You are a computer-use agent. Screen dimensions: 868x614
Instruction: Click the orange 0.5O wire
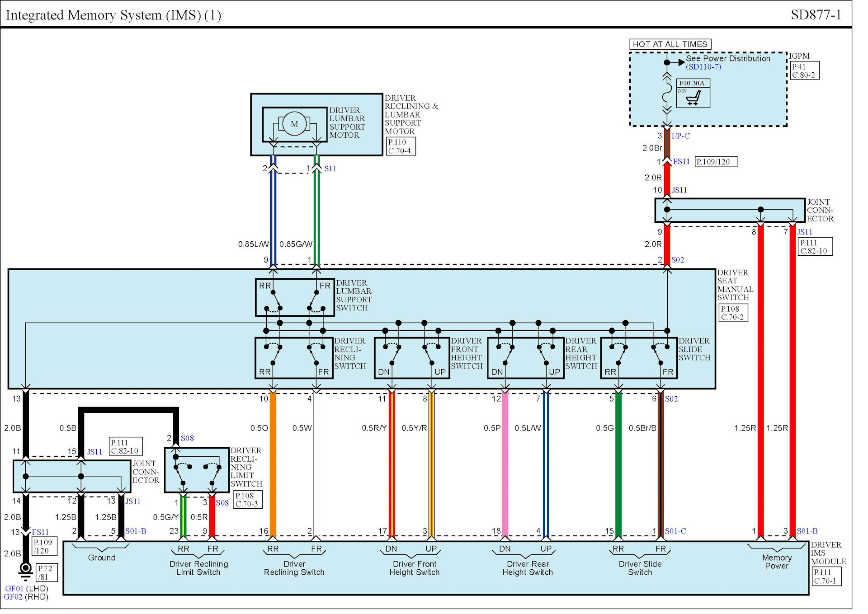pos(273,465)
